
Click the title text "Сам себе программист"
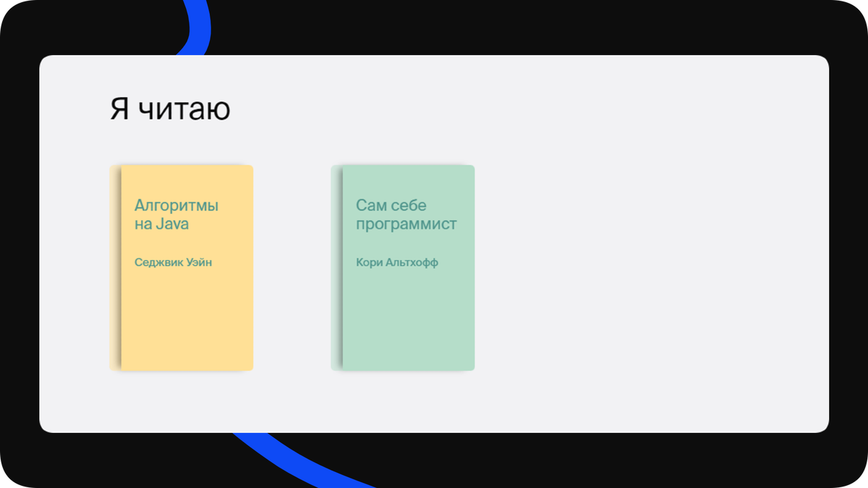pos(406,214)
